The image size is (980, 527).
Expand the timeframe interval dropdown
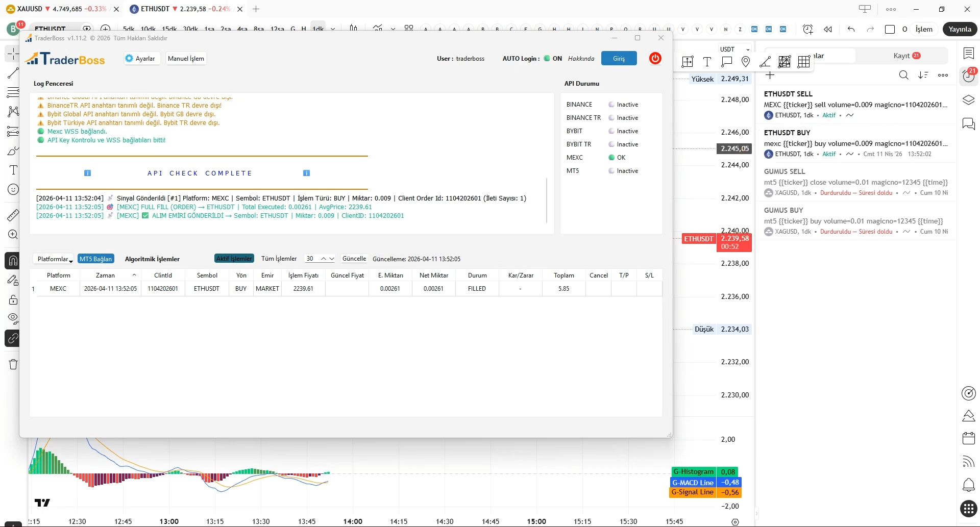click(x=333, y=29)
